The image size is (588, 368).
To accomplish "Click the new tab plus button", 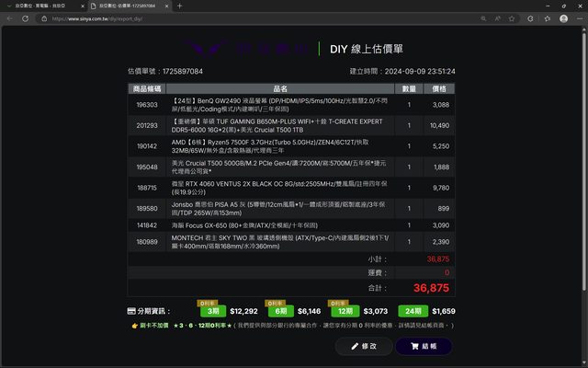I will coord(179,6).
